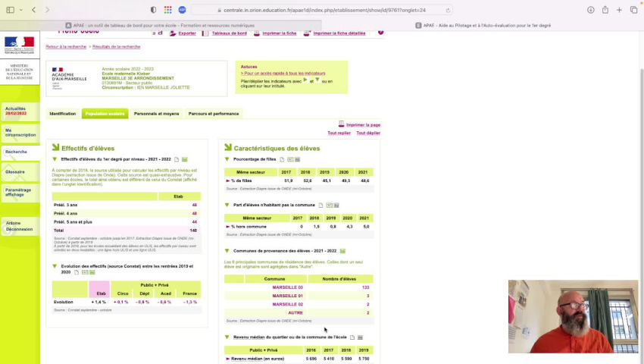
Task: Switch to the Personnels et moyens tab
Action: 156,114
